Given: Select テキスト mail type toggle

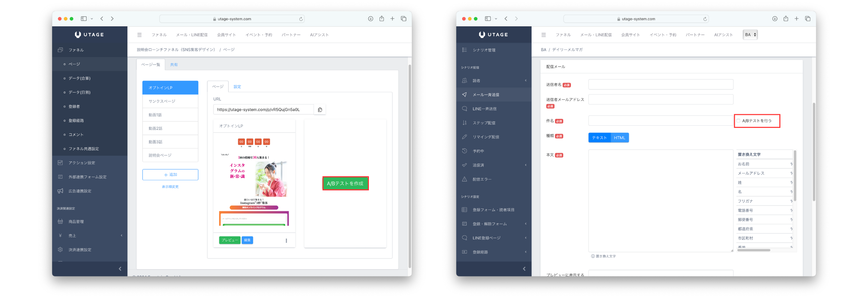Looking at the screenshot, I should point(599,138).
